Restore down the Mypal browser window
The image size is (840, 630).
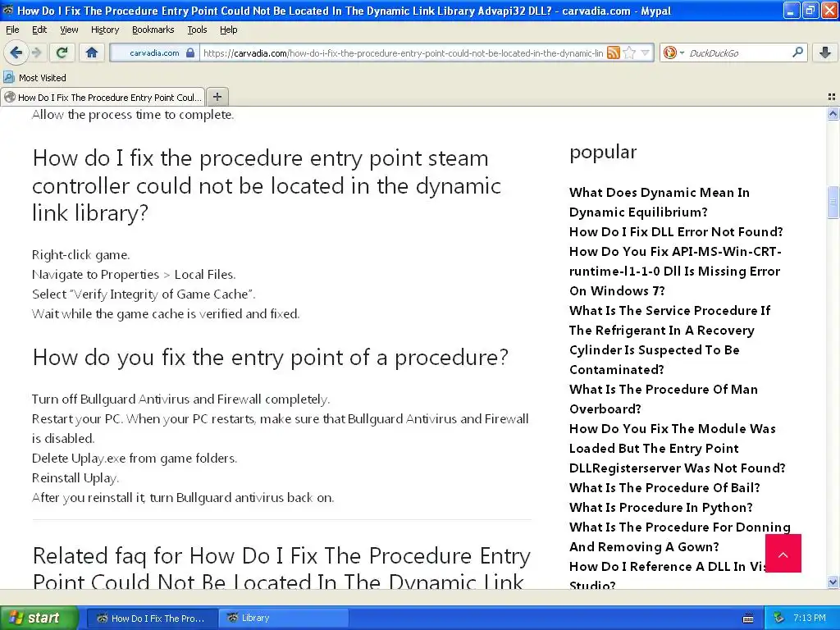tap(810, 10)
